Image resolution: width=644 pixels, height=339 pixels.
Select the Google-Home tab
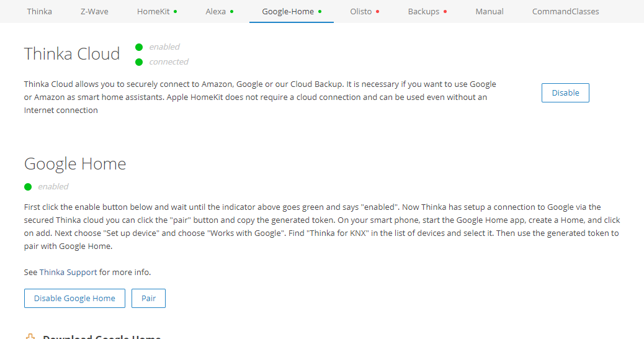tap(288, 11)
